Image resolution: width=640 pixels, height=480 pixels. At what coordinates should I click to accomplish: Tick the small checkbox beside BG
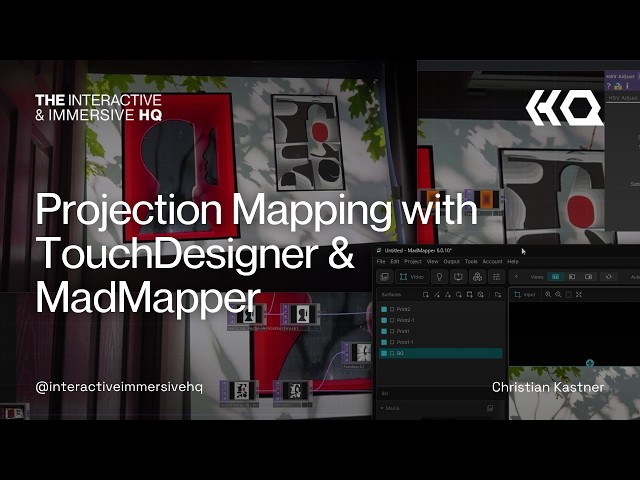392,353
